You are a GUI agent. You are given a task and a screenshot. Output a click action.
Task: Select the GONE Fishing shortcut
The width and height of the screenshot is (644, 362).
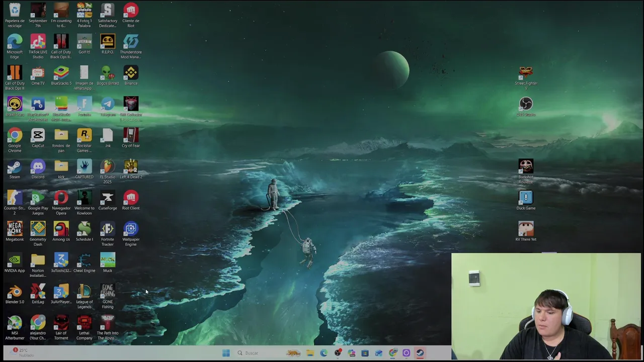(107, 296)
